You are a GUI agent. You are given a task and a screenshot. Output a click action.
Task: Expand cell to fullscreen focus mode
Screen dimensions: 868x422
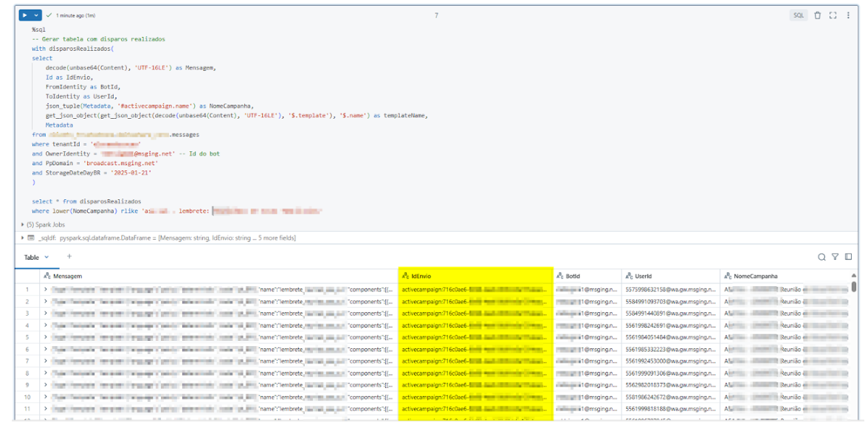[833, 15]
